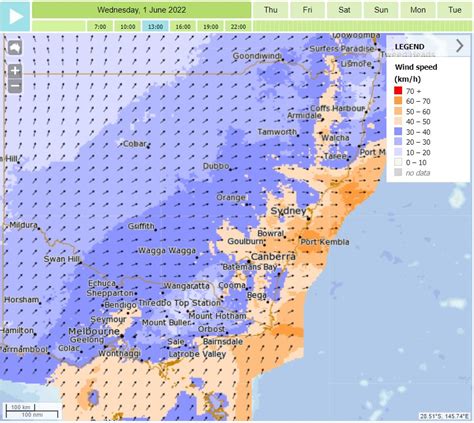
Task: Switch to Fri forecast tab
Action: tap(307, 10)
